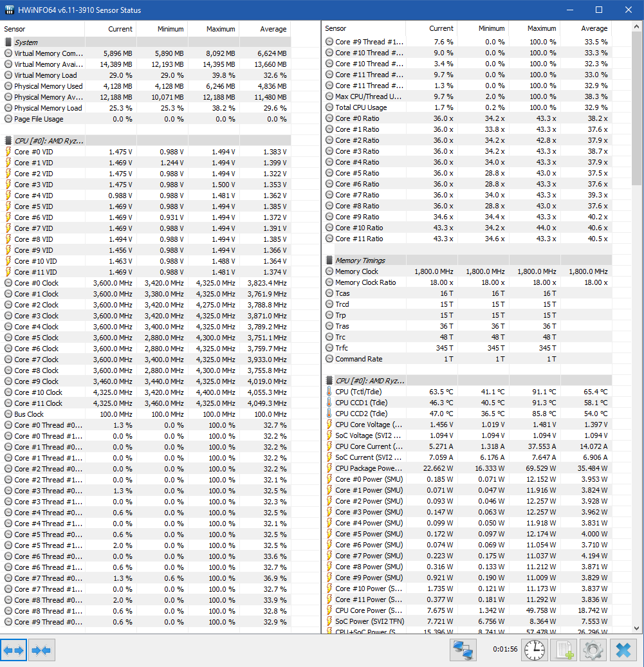Click the Core #0 VID lightning icon
Image resolution: width=644 pixels, height=667 pixels.
point(8,151)
